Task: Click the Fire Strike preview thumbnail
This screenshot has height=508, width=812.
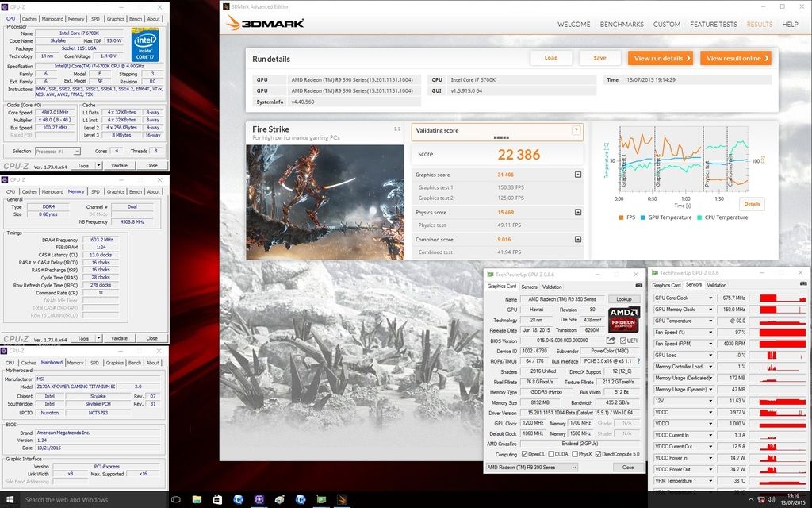Action: (x=325, y=202)
